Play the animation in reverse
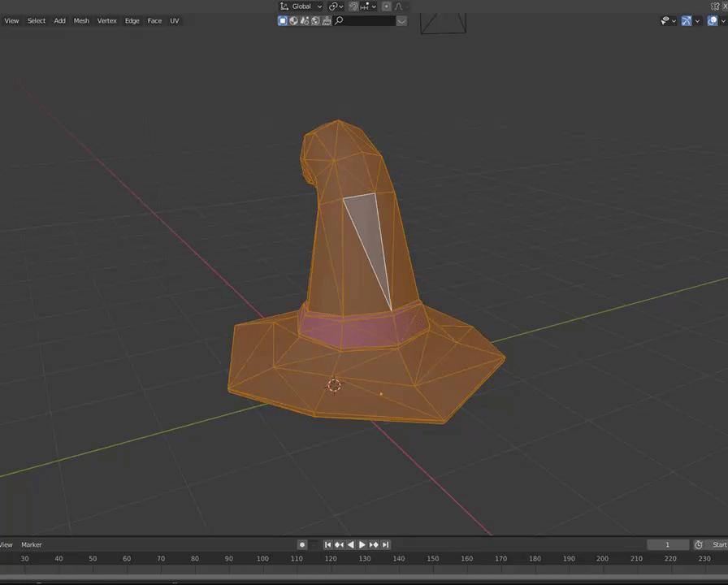 coord(351,544)
